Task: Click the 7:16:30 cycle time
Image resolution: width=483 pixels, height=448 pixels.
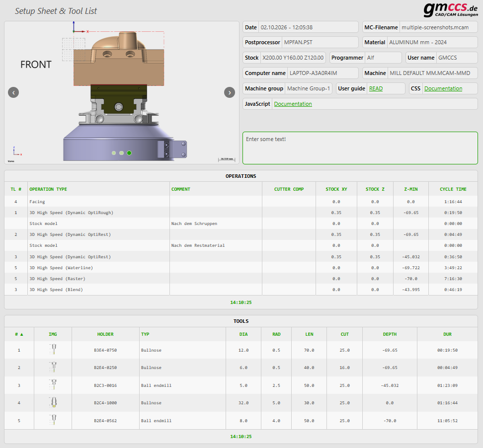Action: 453,279
